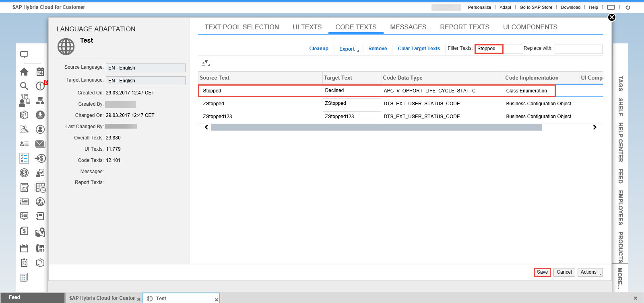Open the Actions dropdown button
Image resolution: width=644 pixels, height=303 pixels.
point(590,272)
